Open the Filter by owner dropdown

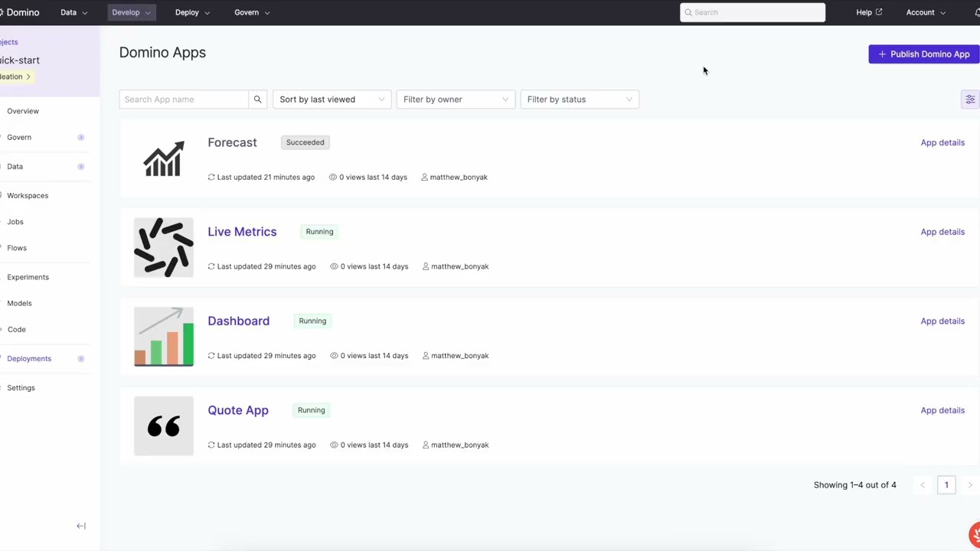tap(456, 99)
